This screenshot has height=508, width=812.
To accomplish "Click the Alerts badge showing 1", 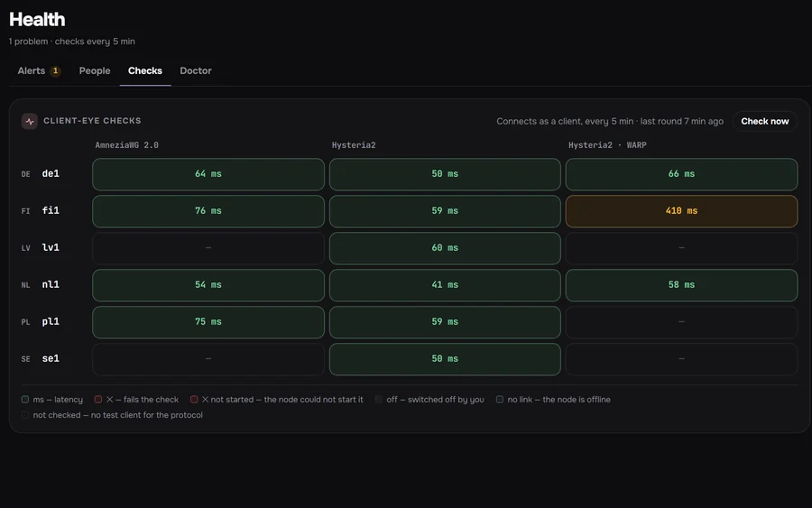I will pos(55,71).
